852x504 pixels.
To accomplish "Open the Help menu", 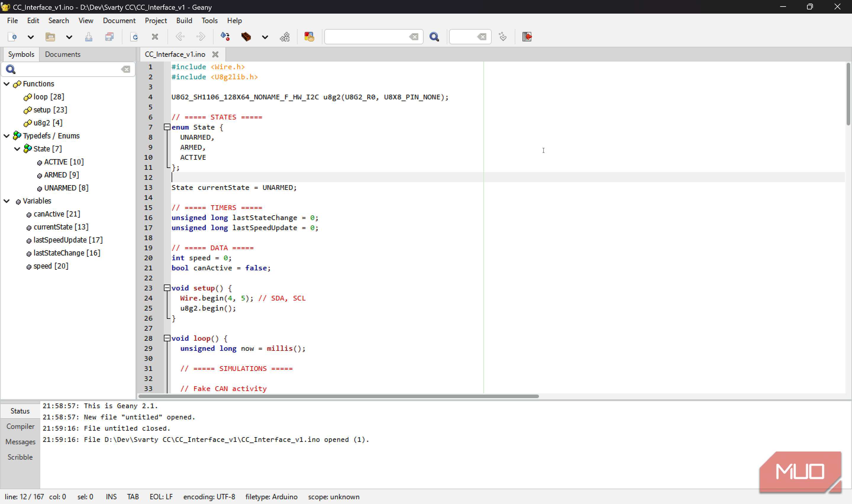I will tap(234, 21).
